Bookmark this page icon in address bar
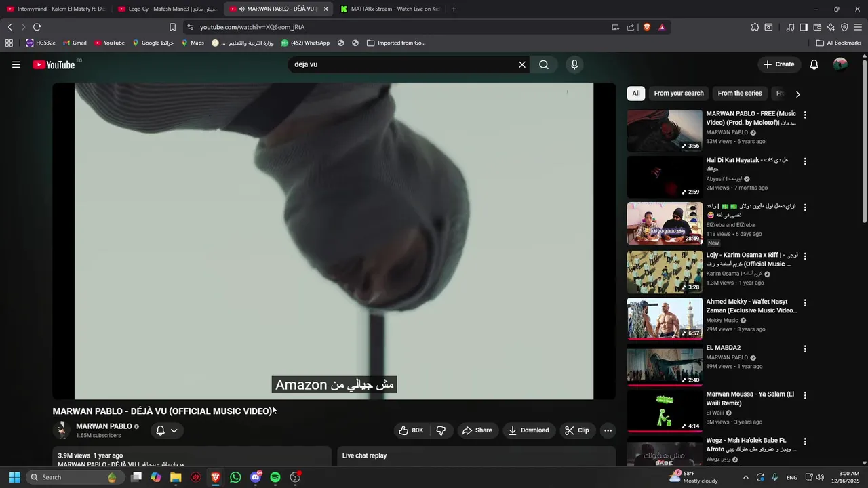 [172, 27]
